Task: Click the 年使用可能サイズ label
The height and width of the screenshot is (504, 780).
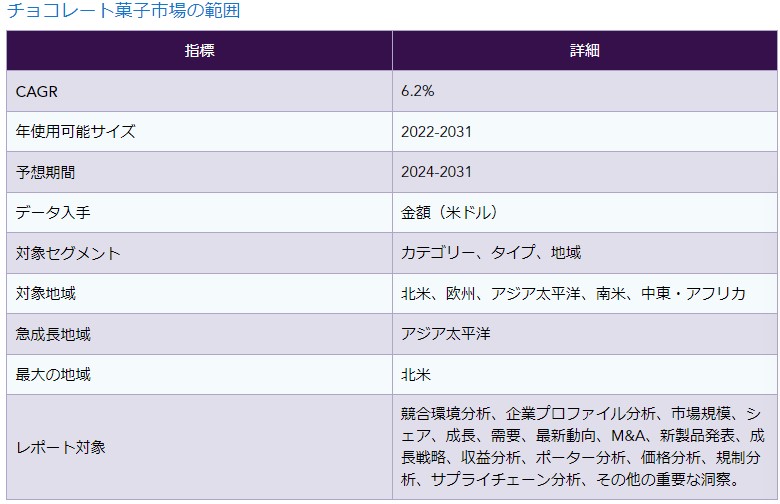Action: click(x=75, y=131)
